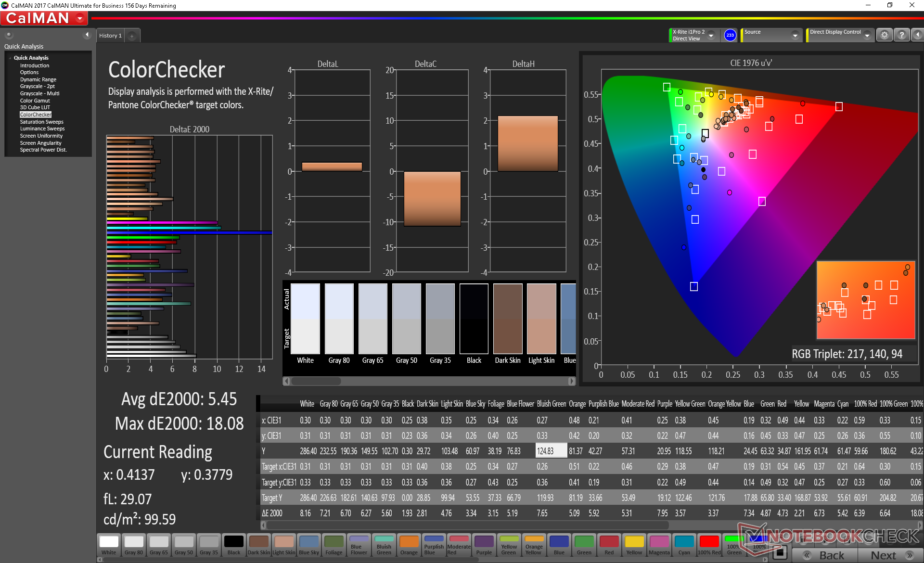Select Purple patch in bottom strip
The width and height of the screenshot is (924, 563).
tap(484, 545)
